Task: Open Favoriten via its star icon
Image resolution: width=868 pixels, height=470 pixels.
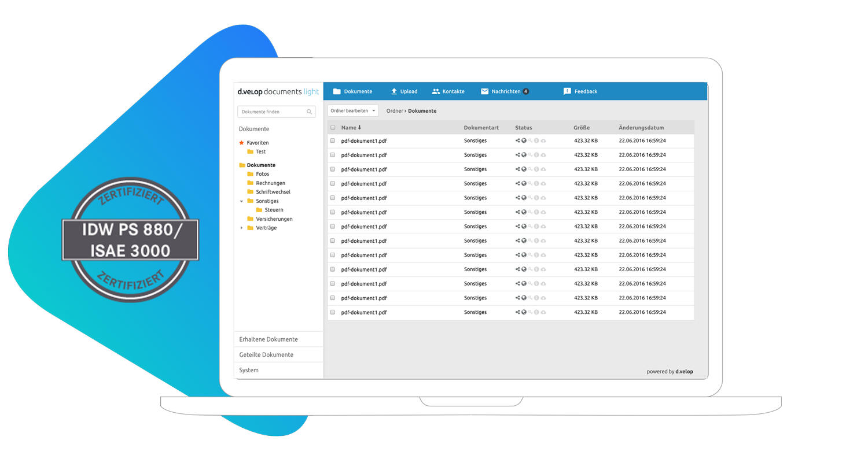Action: coord(241,143)
